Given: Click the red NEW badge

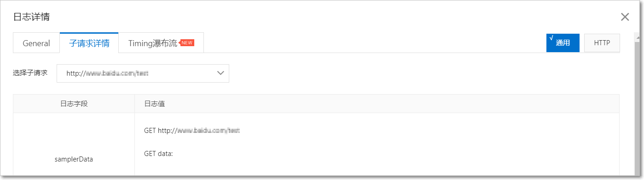Looking at the screenshot, I should (186, 42).
